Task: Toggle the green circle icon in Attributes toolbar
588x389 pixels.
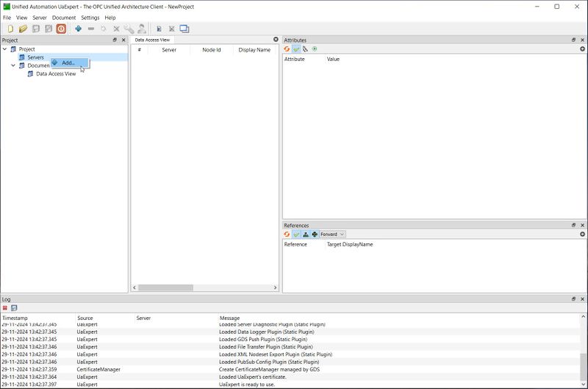Action: click(x=315, y=49)
